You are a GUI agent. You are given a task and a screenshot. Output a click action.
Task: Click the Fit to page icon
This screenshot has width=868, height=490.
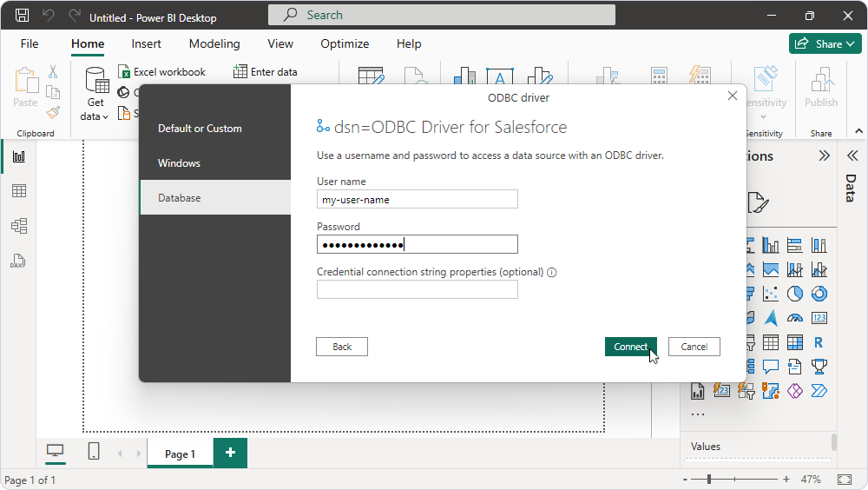tap(845, 479)
